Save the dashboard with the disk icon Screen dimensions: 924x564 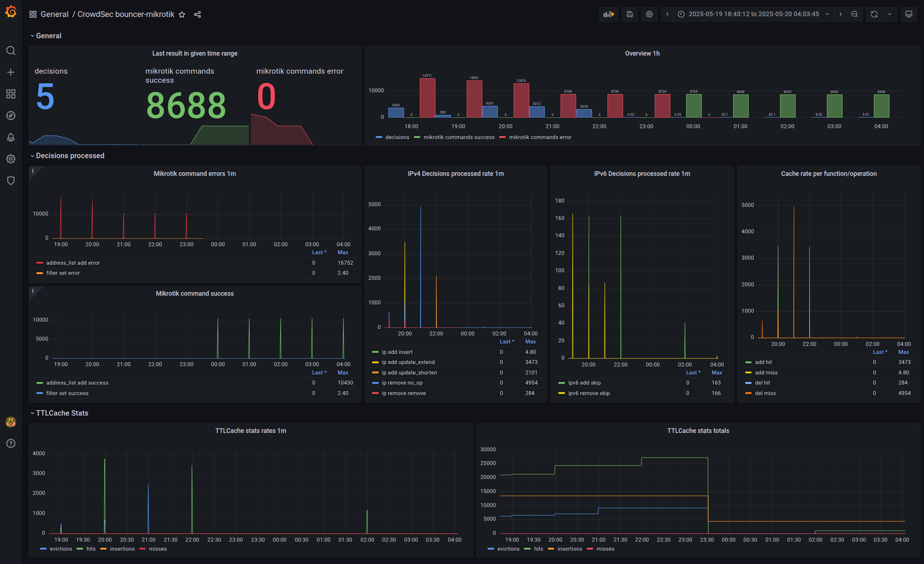click(629, 14)
